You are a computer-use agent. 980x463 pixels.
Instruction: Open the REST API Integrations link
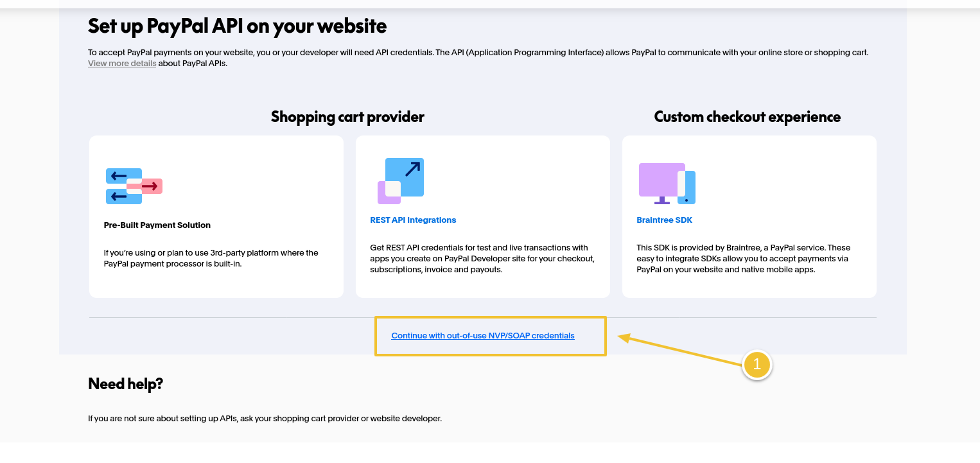(413, 220)
